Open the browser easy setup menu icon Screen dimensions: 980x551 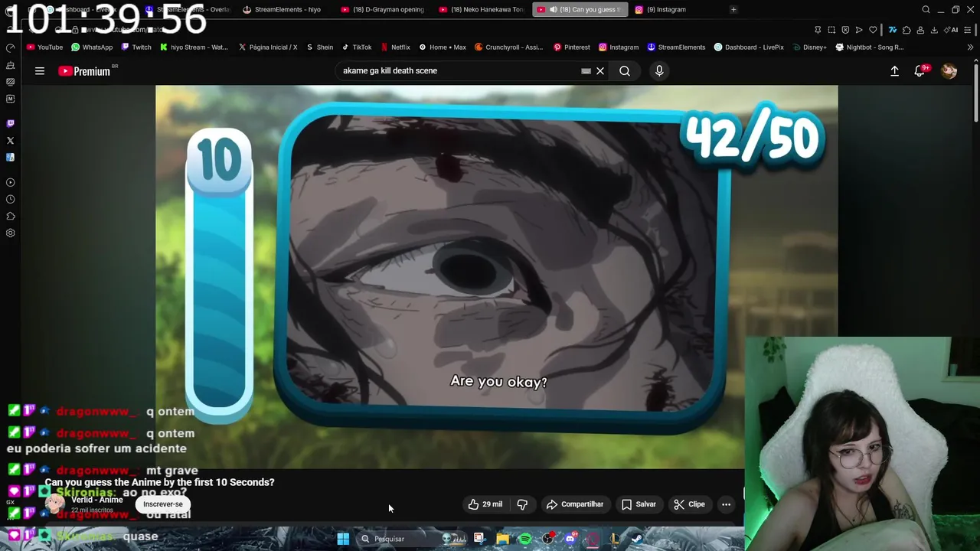click(x=969, y=30)
